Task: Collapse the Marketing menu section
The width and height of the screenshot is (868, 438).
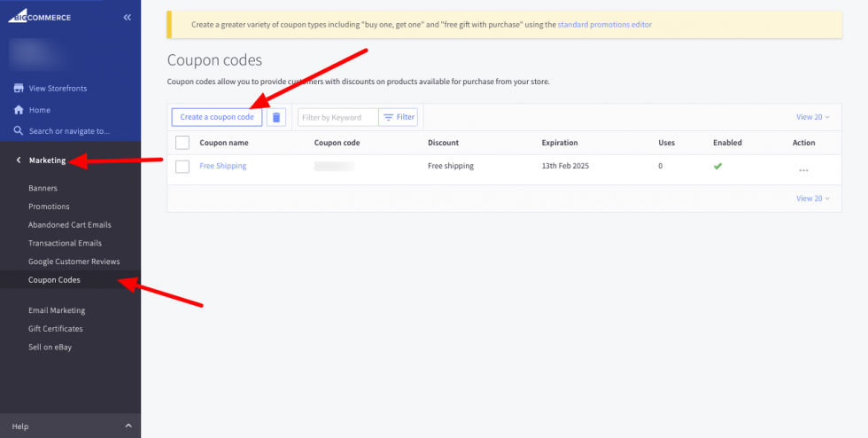Action: tap(19, 160)
